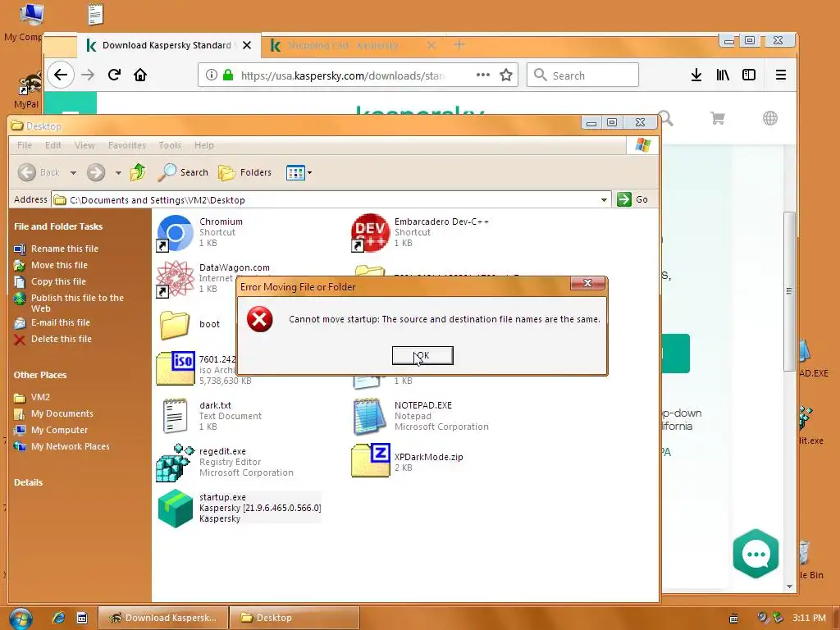This screenshot has width=840, height=630.
Task: Select the DataWagon.com shortcut icon
Action: click(x=176, y=279)
